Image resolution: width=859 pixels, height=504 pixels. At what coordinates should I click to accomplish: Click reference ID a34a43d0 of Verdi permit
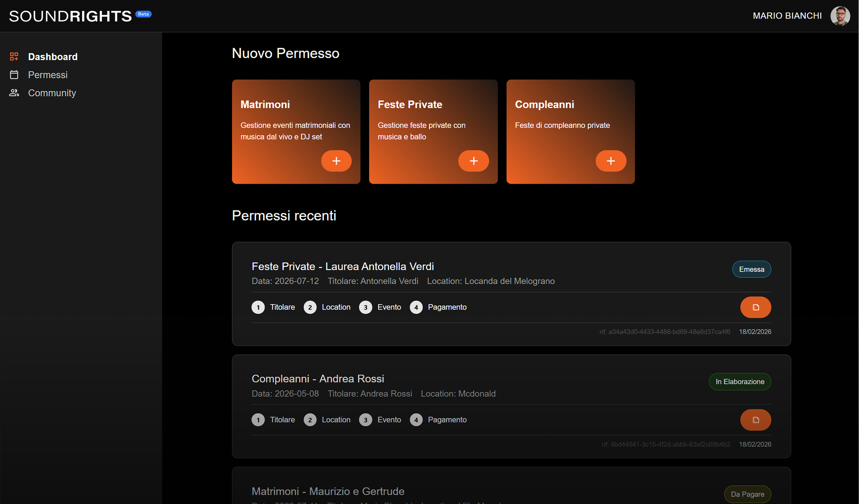coord(665,332)
